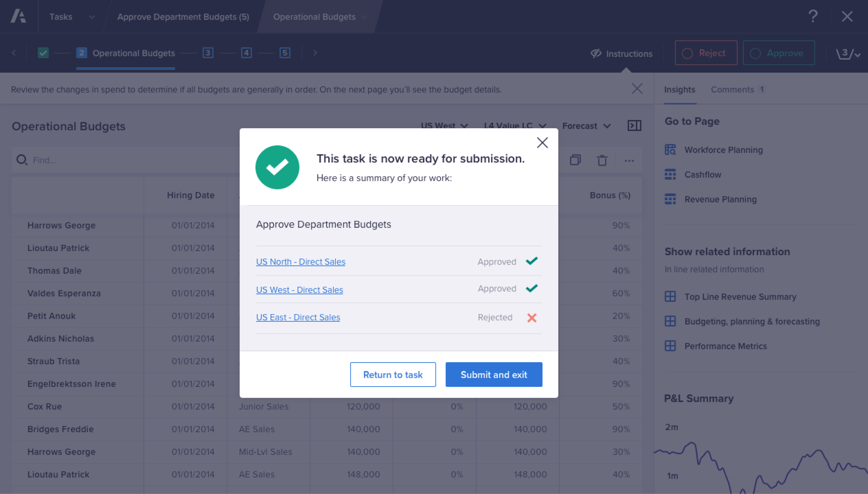The image size is (868, 494).
Task: Click the copy duplicate icon in toolbar
Action: [x=575, y=160]
